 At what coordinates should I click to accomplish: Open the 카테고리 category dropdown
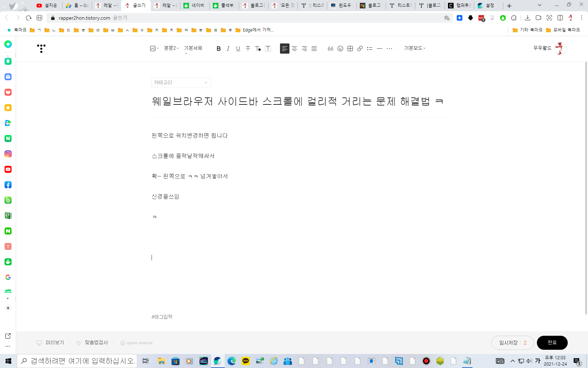click(181, 83)
